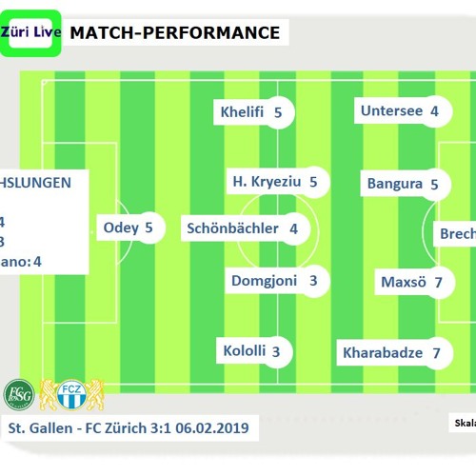The height and width of the screenshot is (476, 476).
Task: Click Schönbächler 4 rating label
Action: (x=246, y=228)
